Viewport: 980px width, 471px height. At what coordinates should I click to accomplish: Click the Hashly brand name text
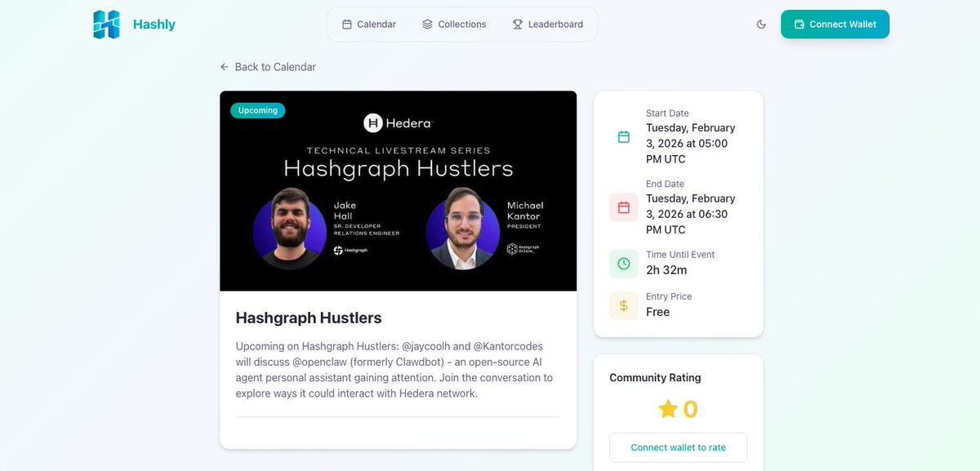(154, 24)
